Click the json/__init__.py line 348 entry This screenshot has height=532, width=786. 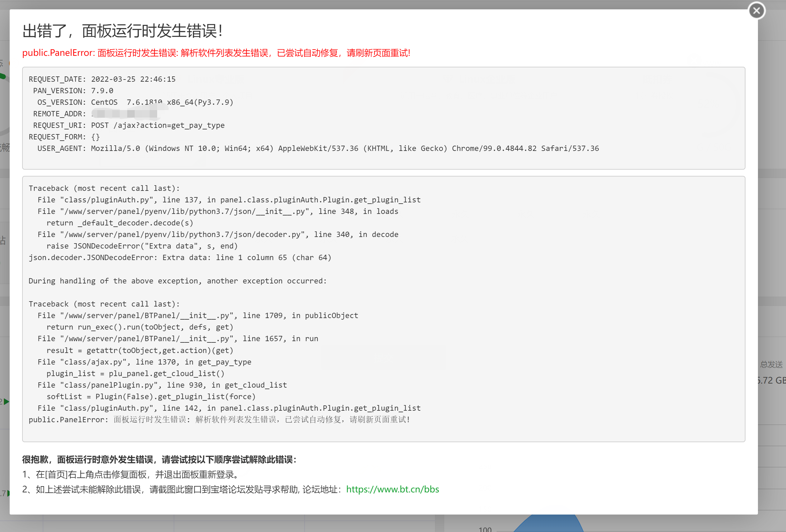pyautogui.click(x=218, y=211)
